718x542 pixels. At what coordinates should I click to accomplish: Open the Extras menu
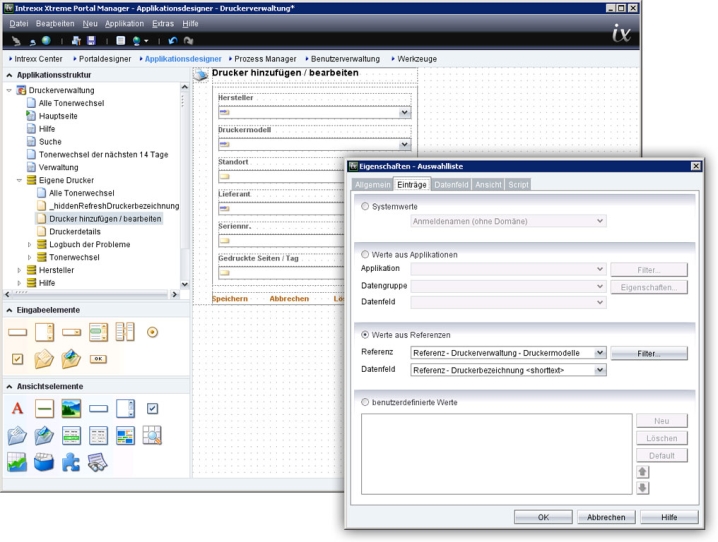click(x=162, y=22)
